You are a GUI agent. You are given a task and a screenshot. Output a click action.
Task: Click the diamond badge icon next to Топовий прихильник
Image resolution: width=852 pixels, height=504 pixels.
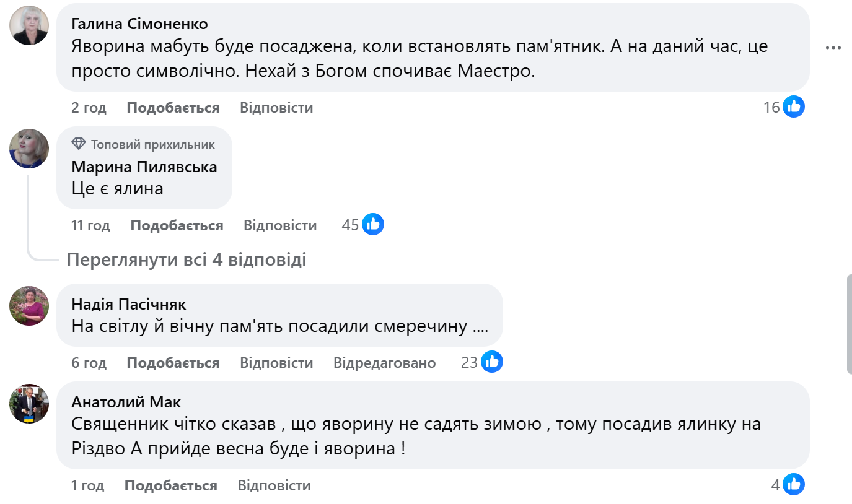point(79,143)
